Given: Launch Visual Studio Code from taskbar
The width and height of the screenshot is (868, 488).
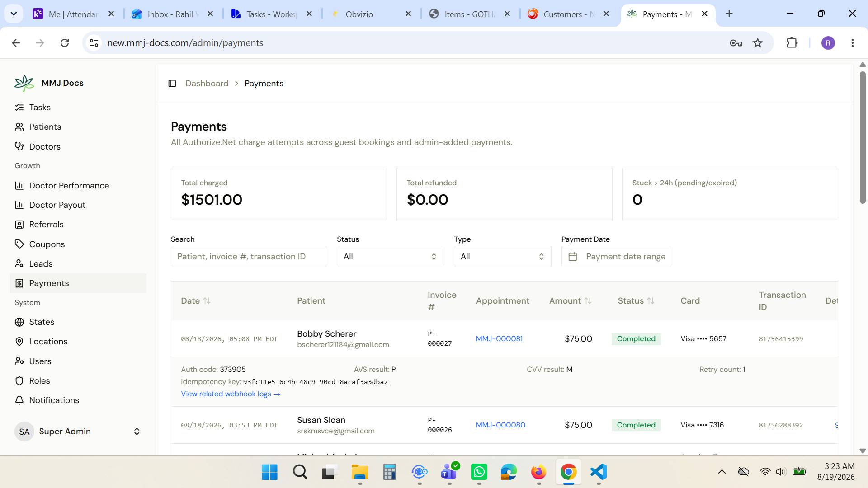Looking at the screenshot, I should [598, 472].
